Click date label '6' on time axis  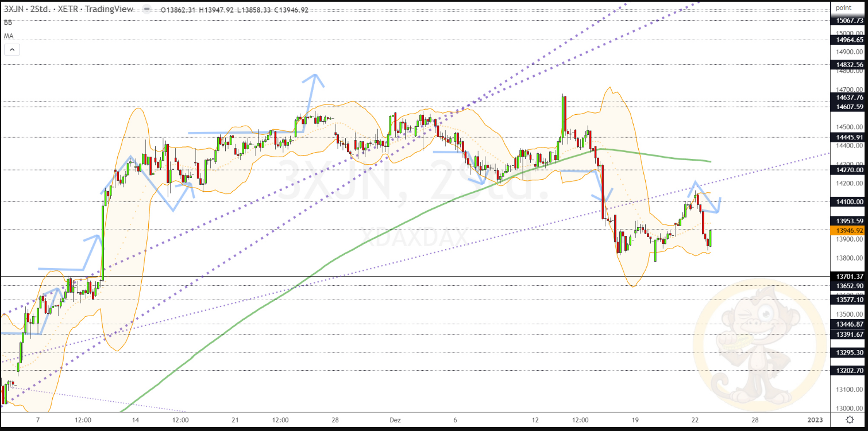coord(454,420)
